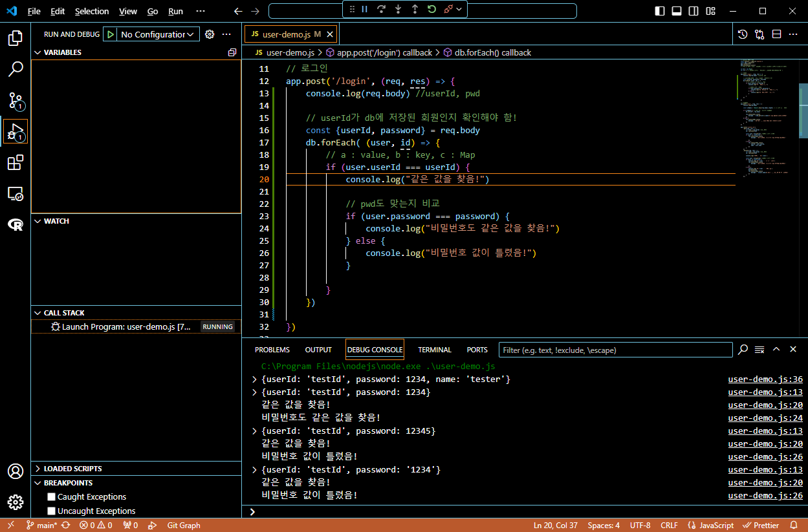This screenshot has height=532, width=808.
Task: Click the Step Over debug button
Action: 381,9
